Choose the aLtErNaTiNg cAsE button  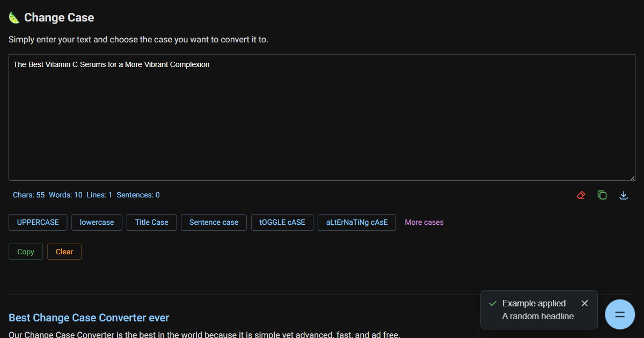click(356, 223)
